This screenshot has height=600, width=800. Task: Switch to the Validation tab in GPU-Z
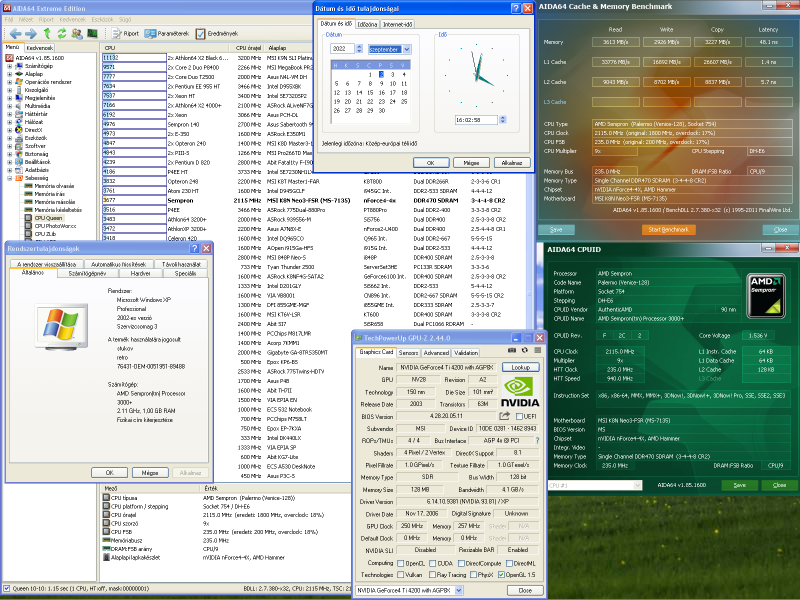(x=466, y=353)
